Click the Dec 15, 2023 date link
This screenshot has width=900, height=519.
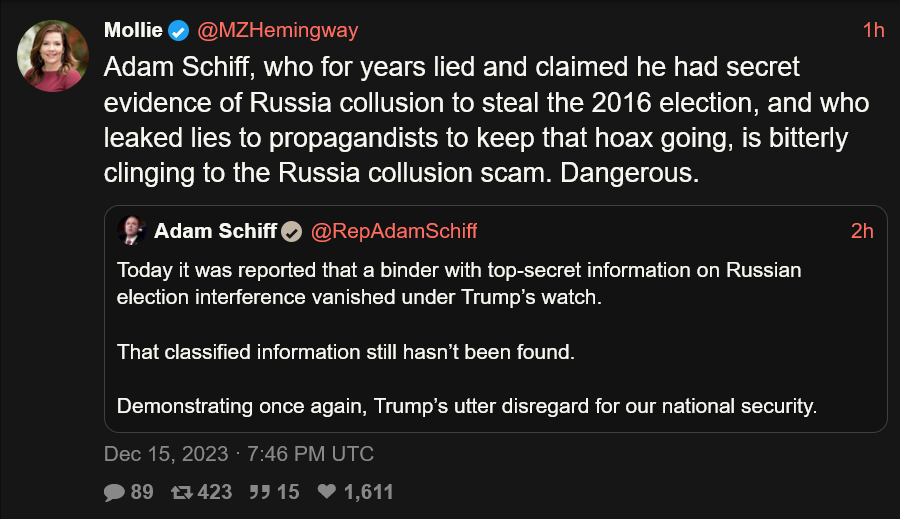tap(166, 454)
